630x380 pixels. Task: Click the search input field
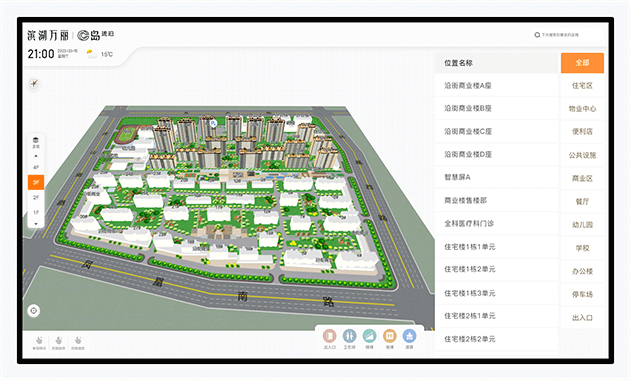568,35
